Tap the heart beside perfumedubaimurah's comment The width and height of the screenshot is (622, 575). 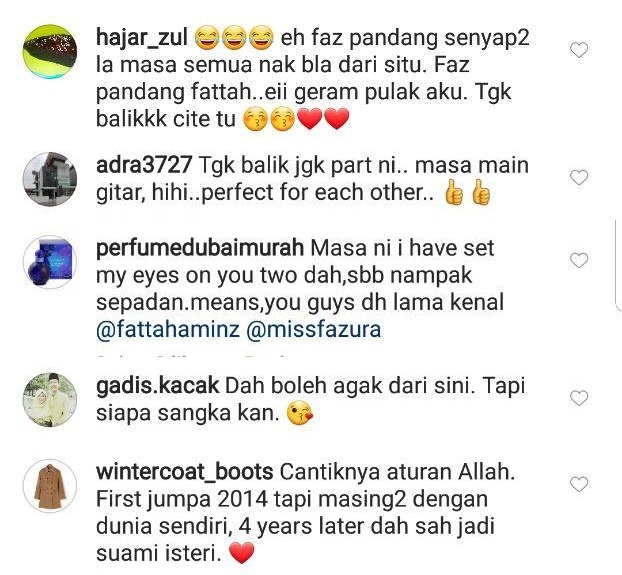click(x=579, y=260)
